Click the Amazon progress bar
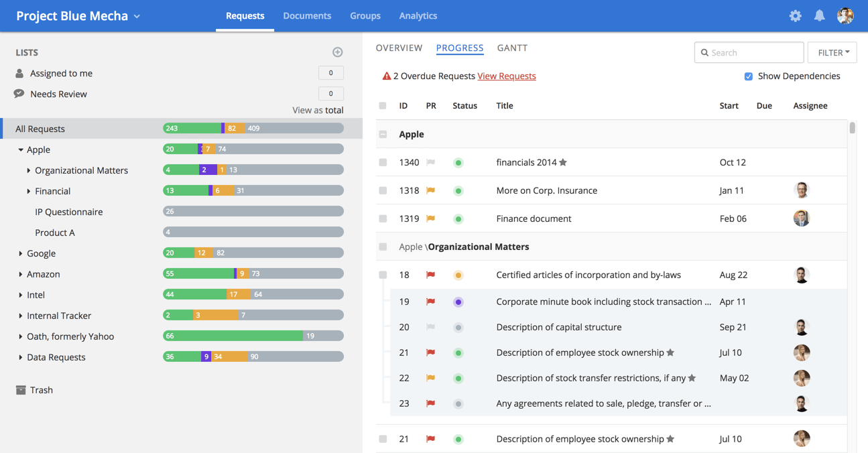The width and height of the screenshot is (868, 453). (253, 273)
